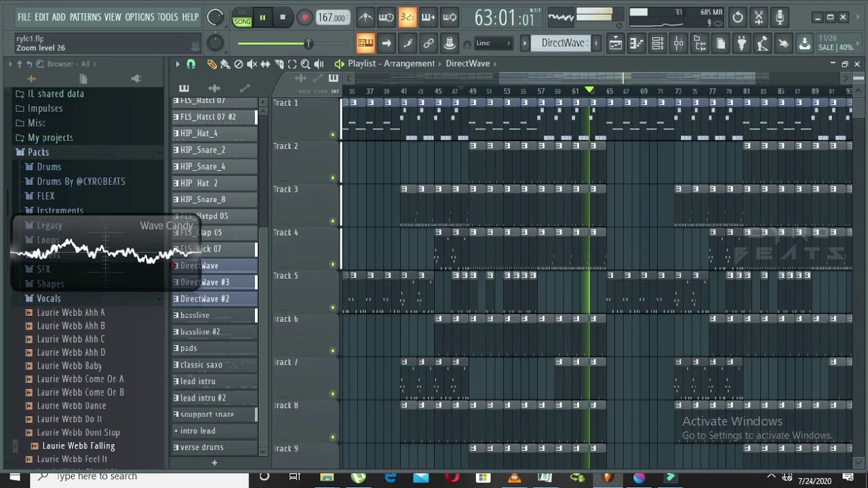868x488 pixels.
Task: Adjust the master pitch knob
Action: tap(215, 44)
